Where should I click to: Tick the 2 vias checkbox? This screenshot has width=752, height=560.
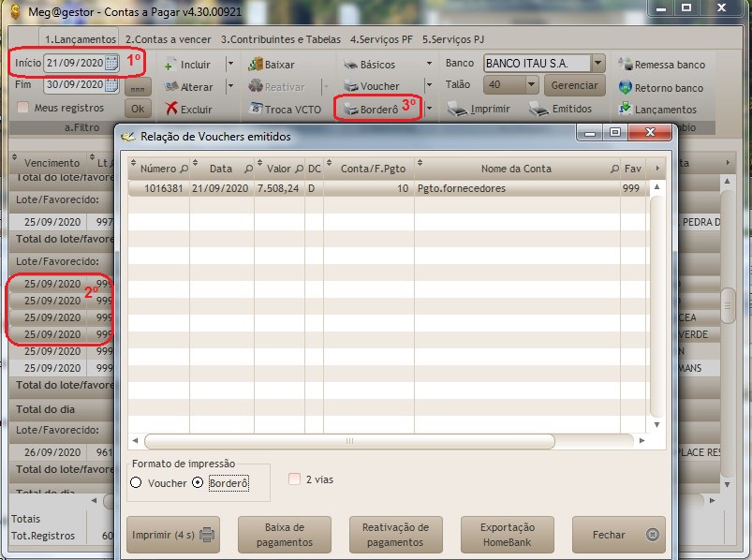pos(295,479)
